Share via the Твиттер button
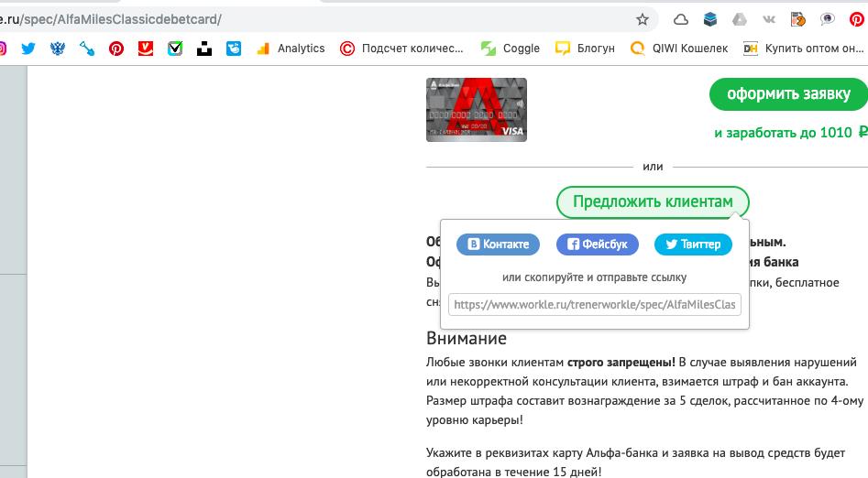868x478 pixels. [693, 244]
